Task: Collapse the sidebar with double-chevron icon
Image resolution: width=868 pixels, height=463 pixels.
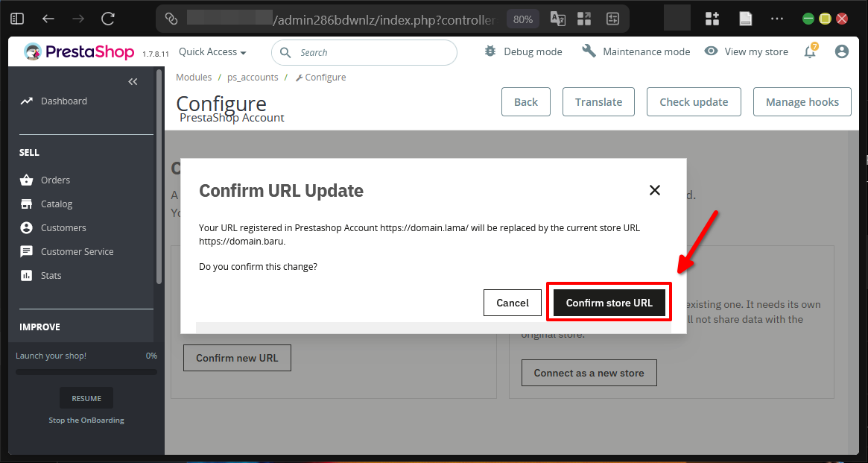Action: tap(133, 82)
